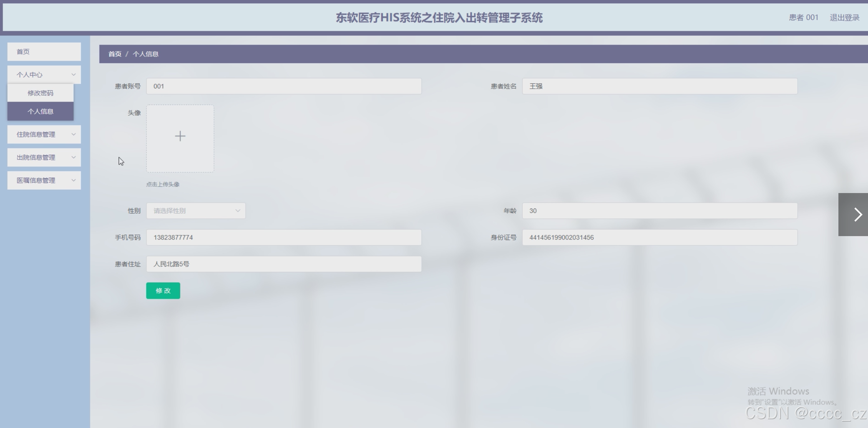The width and height of the screenshot is (868, 428).
Task: Open 首页 in the sidebar menu
Action: click(x=44, y=52)
